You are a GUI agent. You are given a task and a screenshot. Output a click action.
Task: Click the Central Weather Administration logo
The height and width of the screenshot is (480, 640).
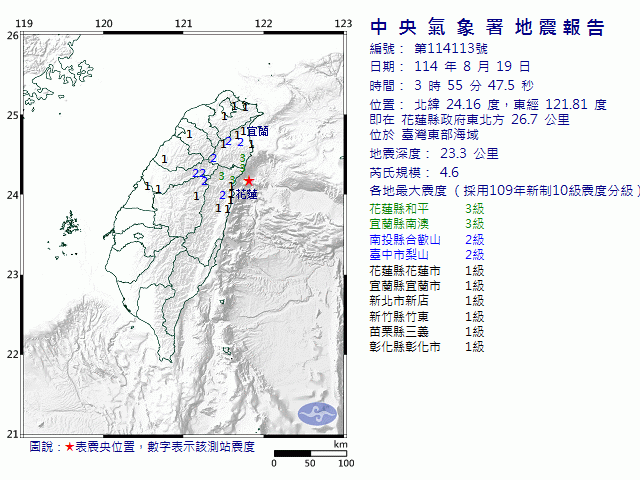point(319,411)
